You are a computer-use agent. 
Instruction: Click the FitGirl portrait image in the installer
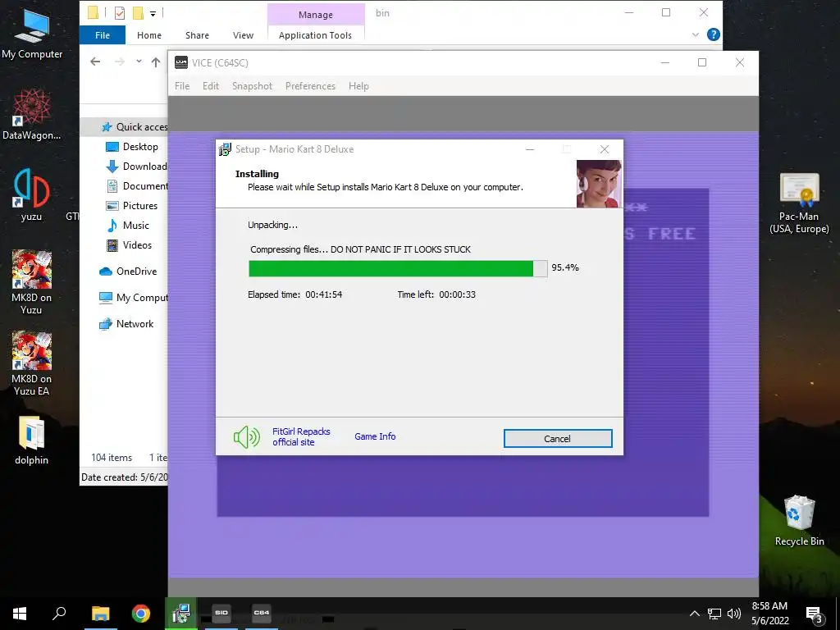(599, 184)
